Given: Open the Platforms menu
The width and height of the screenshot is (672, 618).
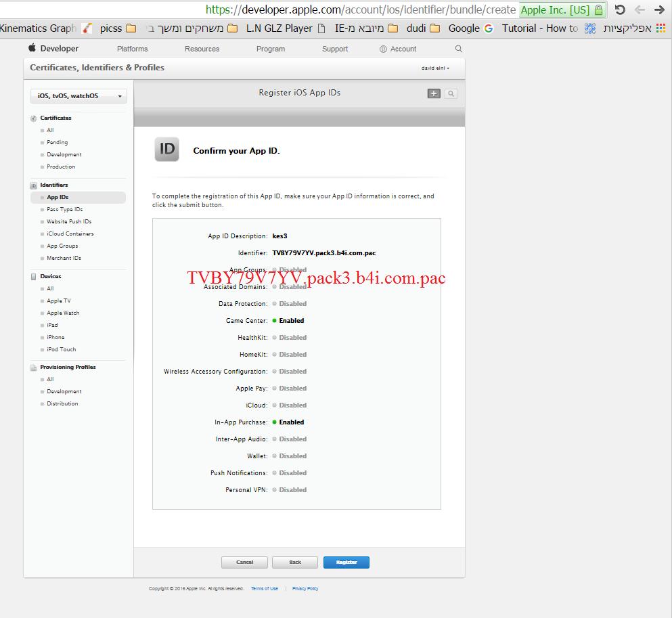Looking at the screenshot, I should 133,49.
